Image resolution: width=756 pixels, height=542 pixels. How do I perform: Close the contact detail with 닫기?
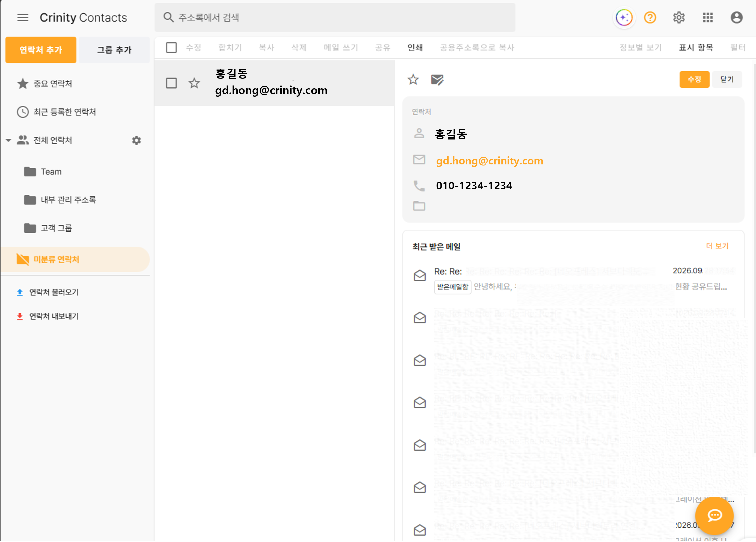coord(727,79)
